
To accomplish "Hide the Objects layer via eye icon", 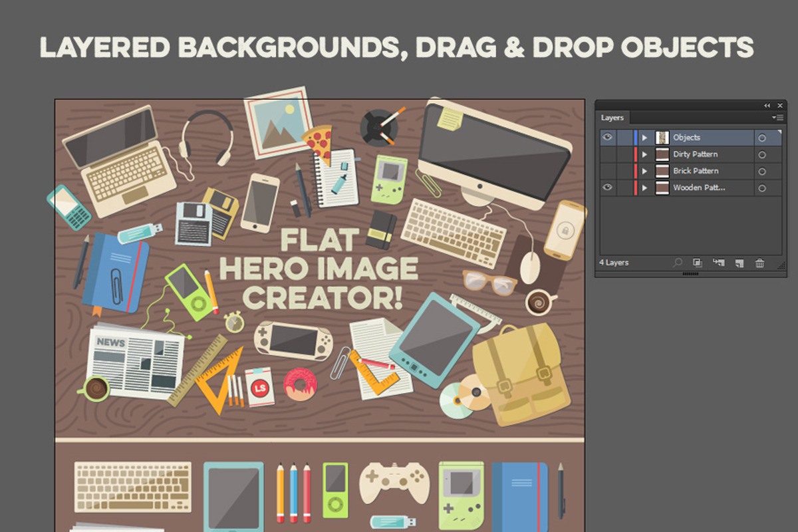I will click(x=607, y=138).
